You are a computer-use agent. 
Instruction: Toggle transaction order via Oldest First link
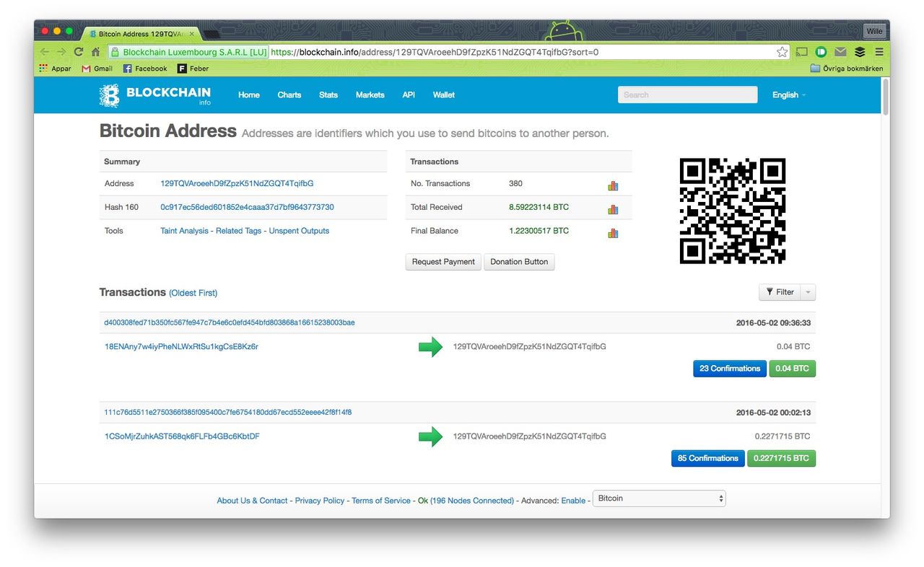(193, 293)
